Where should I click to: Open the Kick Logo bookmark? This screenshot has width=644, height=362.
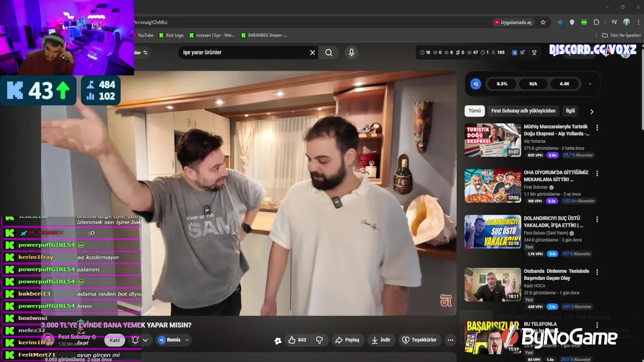coord(171,35)
